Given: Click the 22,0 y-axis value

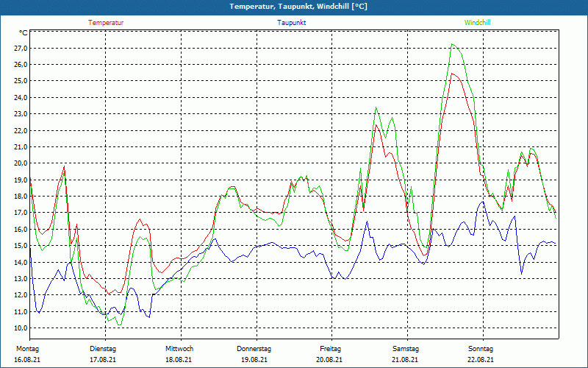Looking at the screenshot, I should [x=21, y=130].
